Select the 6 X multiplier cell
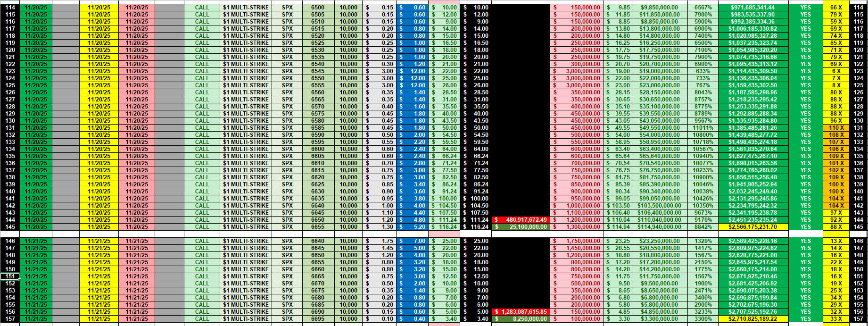 (x=836, y=71)
